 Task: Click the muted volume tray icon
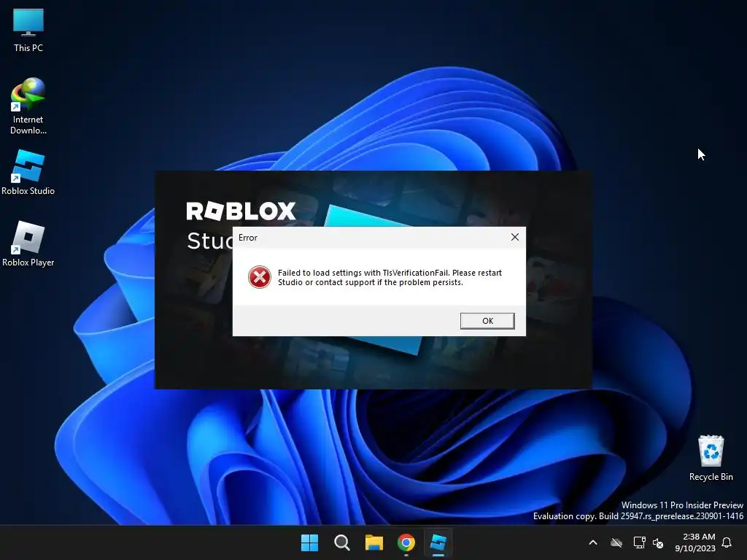point(658,542)
